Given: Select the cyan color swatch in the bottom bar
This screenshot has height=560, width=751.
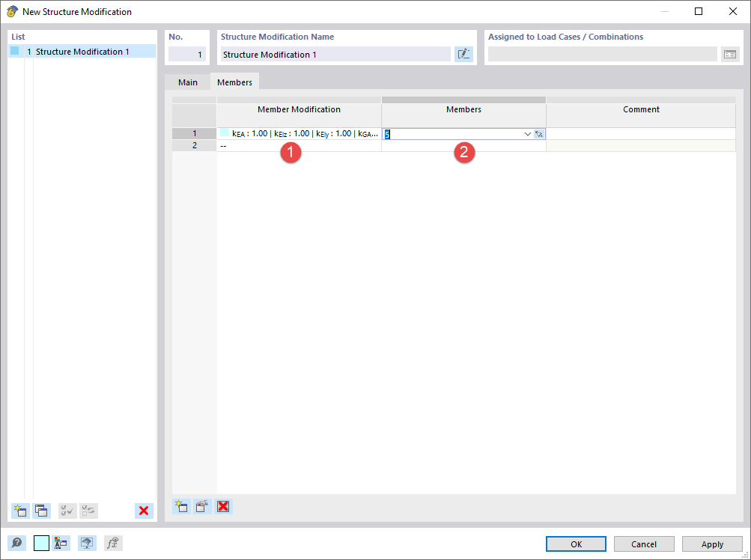Looking at the screenshot, I should click(x=41, y=543).
